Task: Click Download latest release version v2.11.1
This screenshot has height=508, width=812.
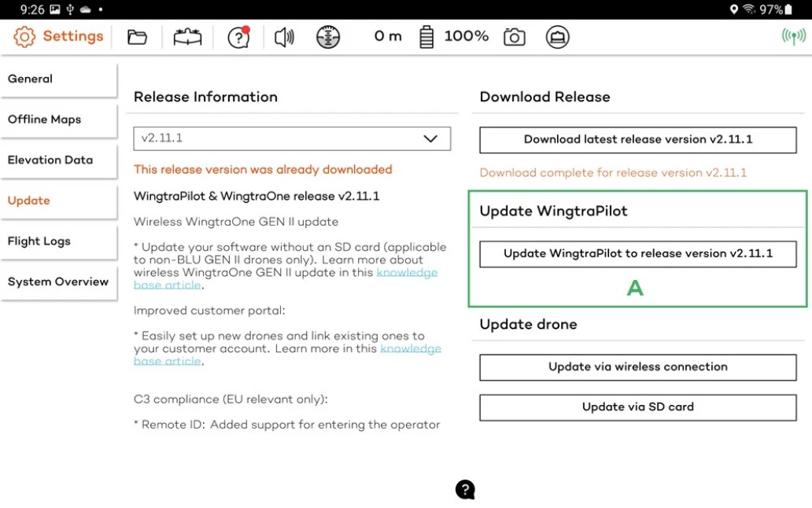Action: coord(638,140)
